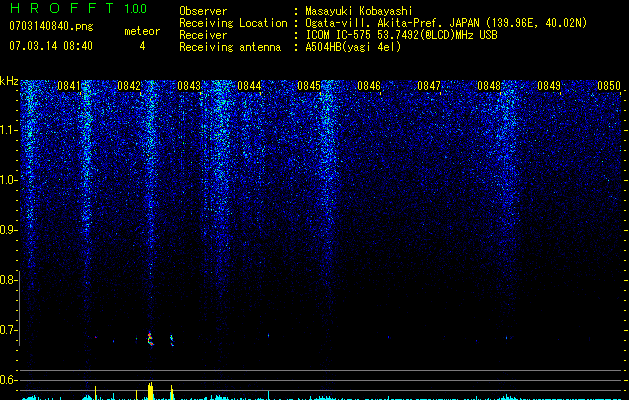Click the 0844 time marker
The height and width of the screenshot is (400, 629).
(249, 86)
